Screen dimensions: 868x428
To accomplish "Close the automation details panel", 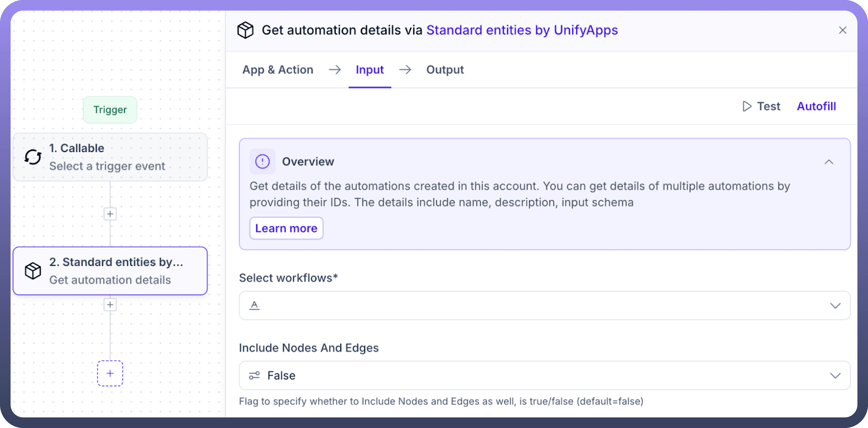I will click(842, 30).
